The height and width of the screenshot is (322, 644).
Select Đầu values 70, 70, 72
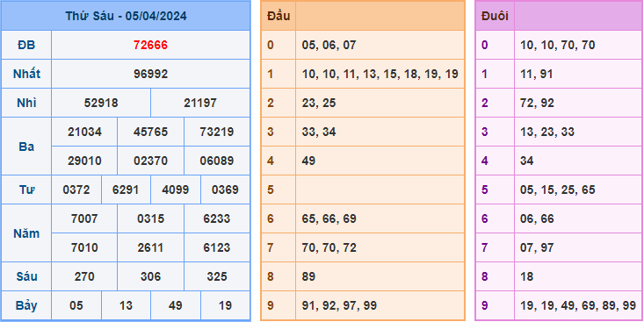click(329, 247)
